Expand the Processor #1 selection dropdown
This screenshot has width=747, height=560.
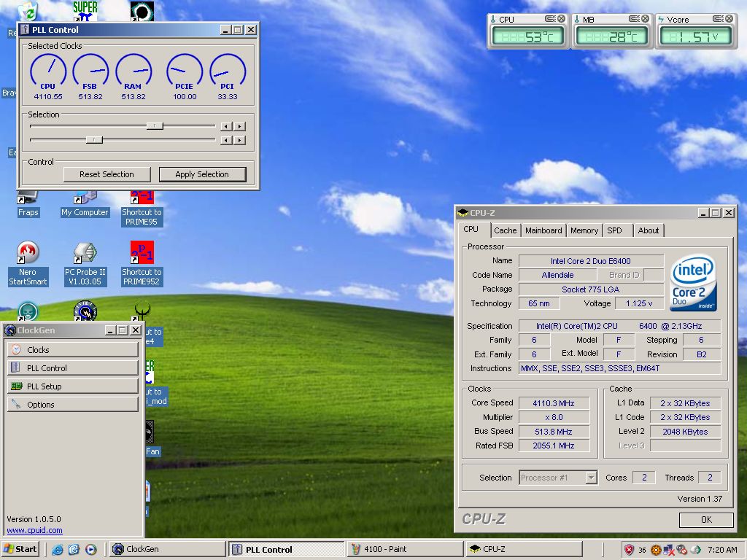point(591,478)
